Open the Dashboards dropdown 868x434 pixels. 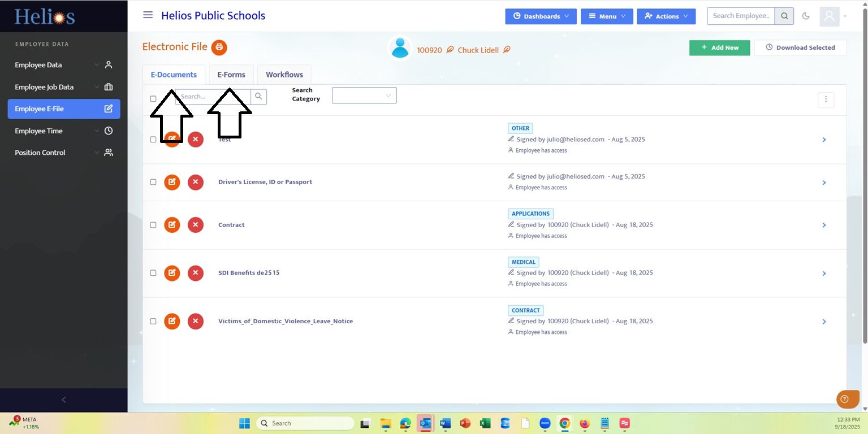[x=541, y=16]
